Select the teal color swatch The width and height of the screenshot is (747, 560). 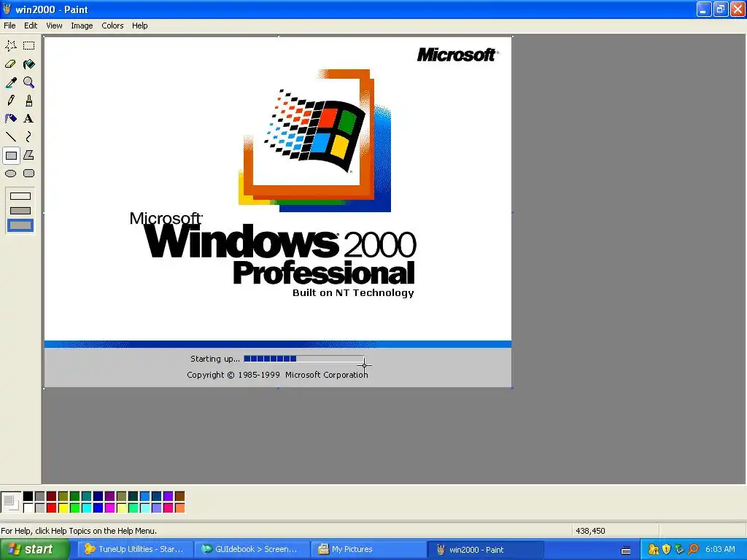coord(86,496)
